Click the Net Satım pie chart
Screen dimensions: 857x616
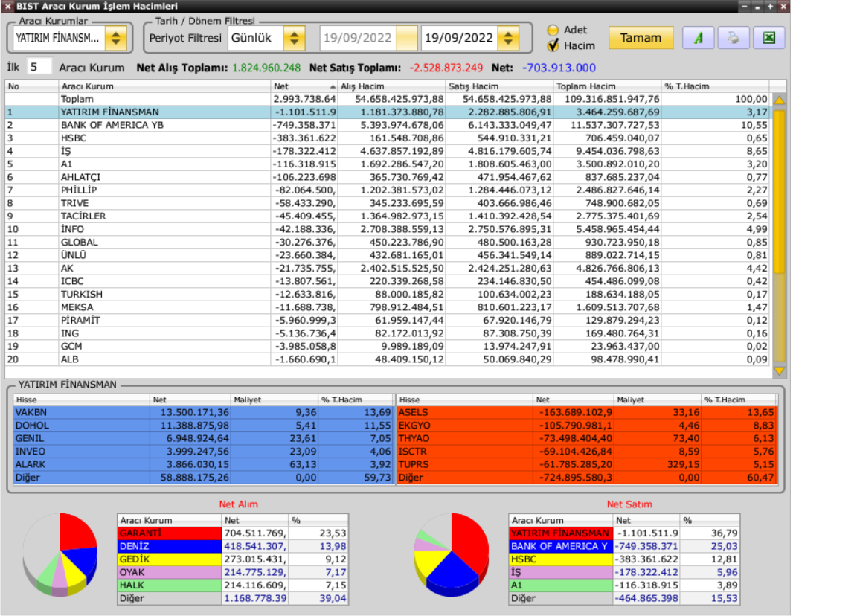click(x=452, y=554)
